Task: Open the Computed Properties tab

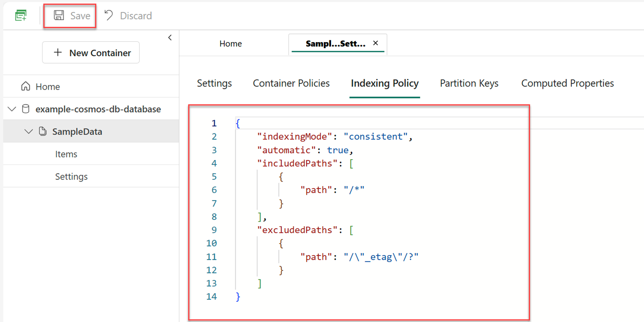Action: (x=567, y=83)
